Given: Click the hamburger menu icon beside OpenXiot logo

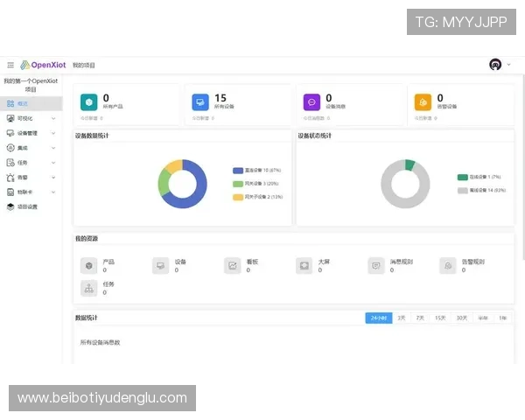Looking at the screenshot, I should tap(10, 65).
